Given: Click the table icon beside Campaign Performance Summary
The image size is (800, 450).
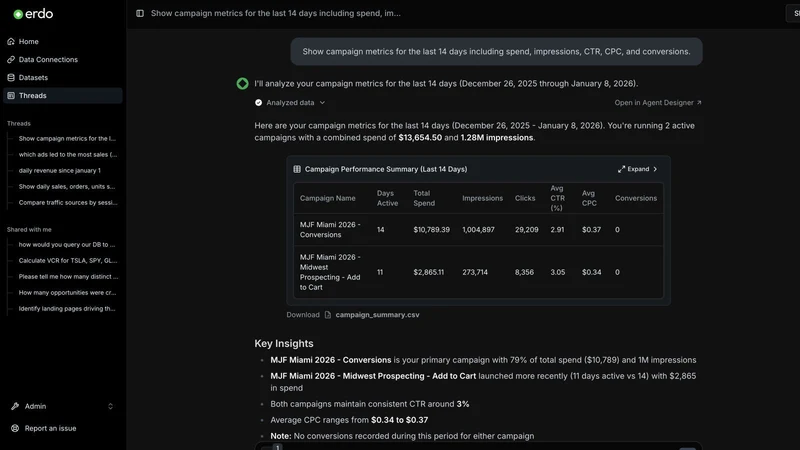Looking at the screenshot, I should 297,169.
